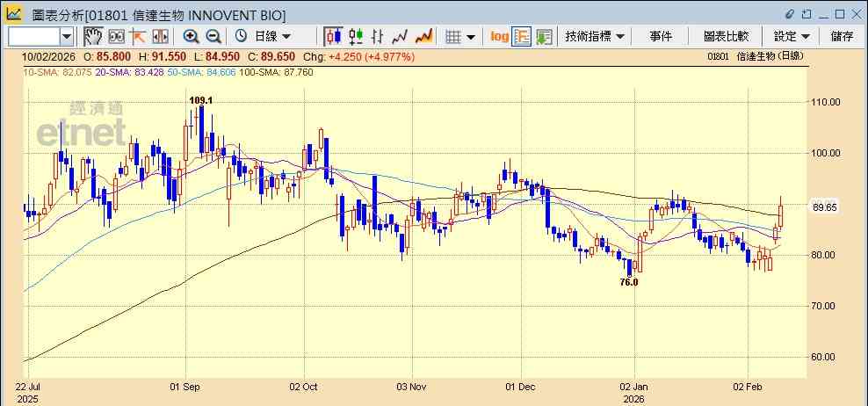Open the 設定 menu
Image resolution: width=868 pixels, height=406 pixels.
(792, 37)
